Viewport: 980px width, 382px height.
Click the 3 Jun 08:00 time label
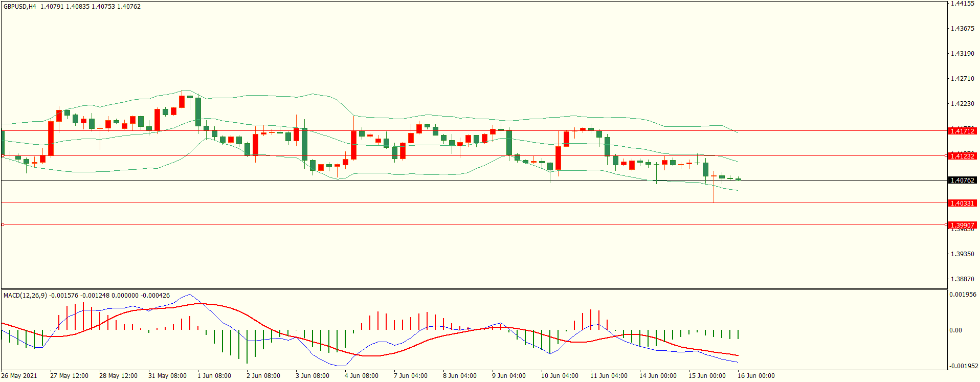313,375
